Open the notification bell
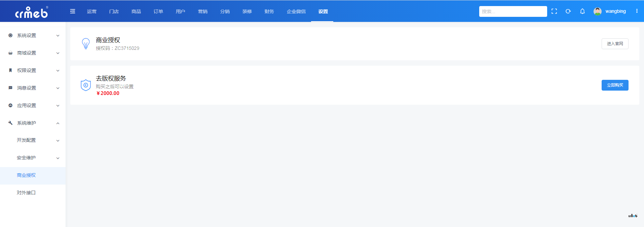644x227 pixels. click(x=582, y=11)
